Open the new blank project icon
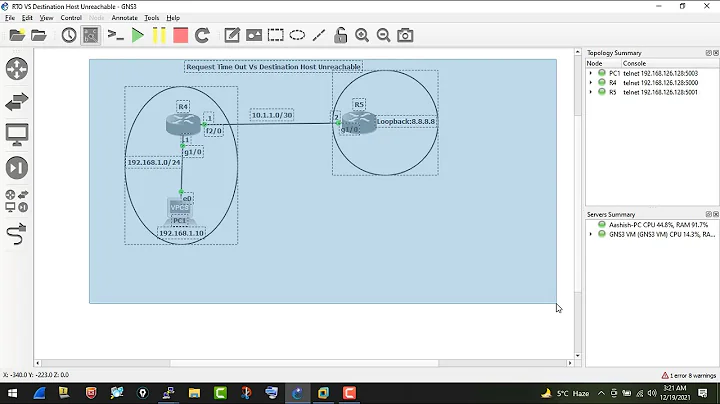The width and height of the screenshot is (720, 404). pyautogui.click(x=17, y=35)
